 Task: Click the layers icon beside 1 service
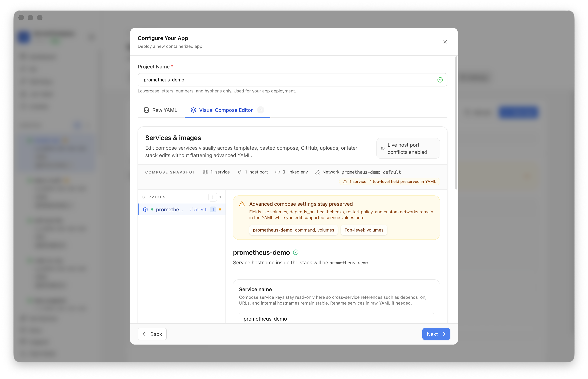[x=205, y=172]
